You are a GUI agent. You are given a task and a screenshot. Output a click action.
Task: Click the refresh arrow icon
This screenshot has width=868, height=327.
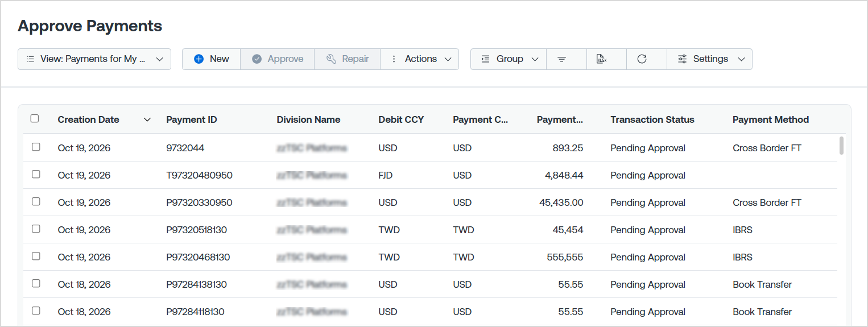[642, 59]
